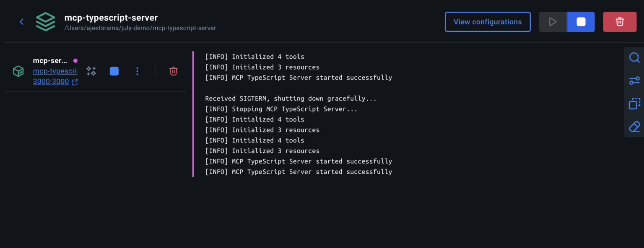The height and width of the screenshot is (248, 644).
Task: Open the log search tool
Action: [x=634, y=57]
